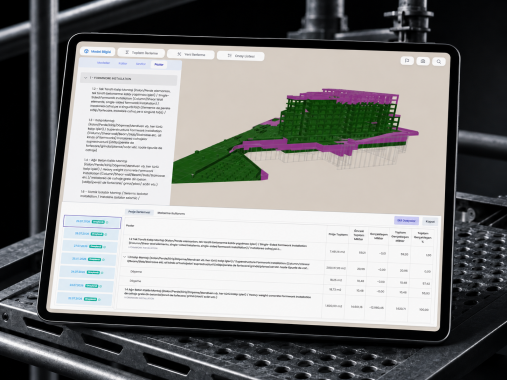The width and height of the screenshot is (507, 380).
Task: Click the icon beside Yeni İlerleme label
Action: click(x=179, y=54)
